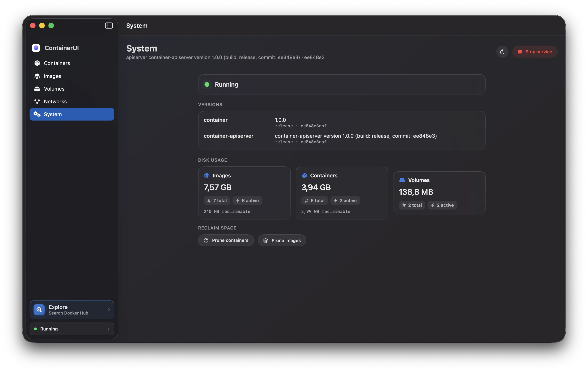Image resolution: width=588 pixels, height=372 pixels.
Task: Expand the Explore chevron arrow
Action: pos(109,310)
